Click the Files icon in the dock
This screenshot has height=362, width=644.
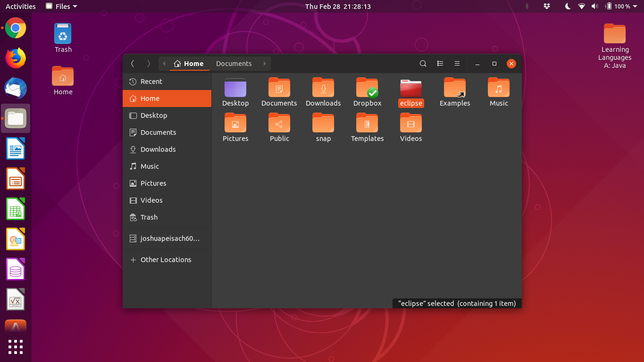pos(16,118)
